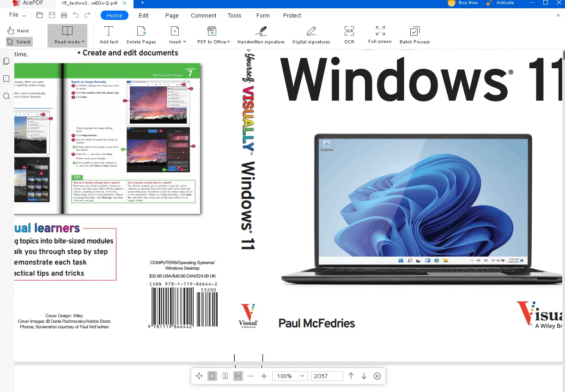
Task: Enter Full screen mode
Action: (379, 35)
